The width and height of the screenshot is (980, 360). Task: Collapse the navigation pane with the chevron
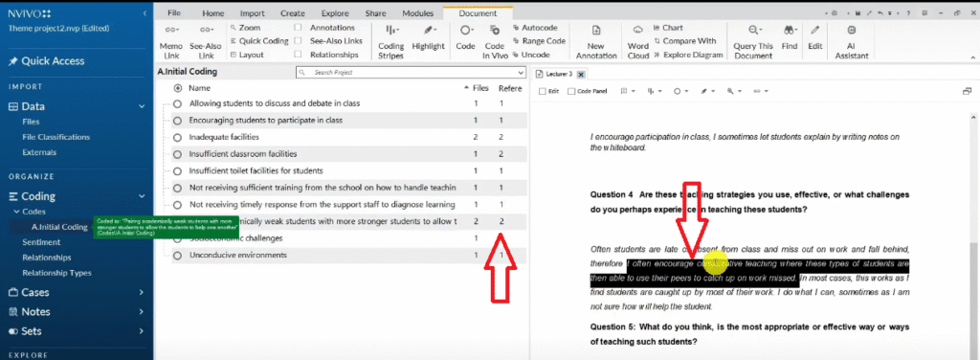tap(145, 13)
